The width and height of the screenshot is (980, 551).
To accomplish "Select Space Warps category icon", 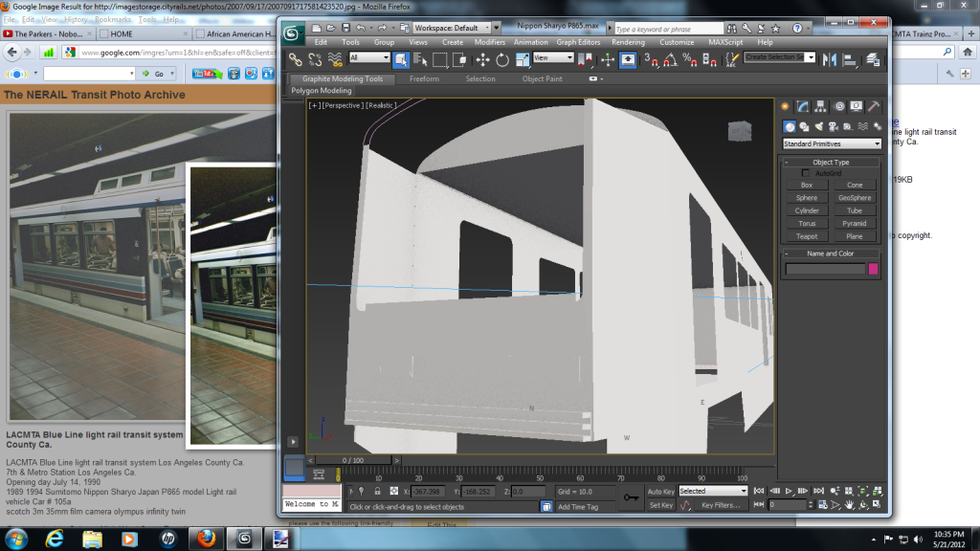I will [863, 127].
